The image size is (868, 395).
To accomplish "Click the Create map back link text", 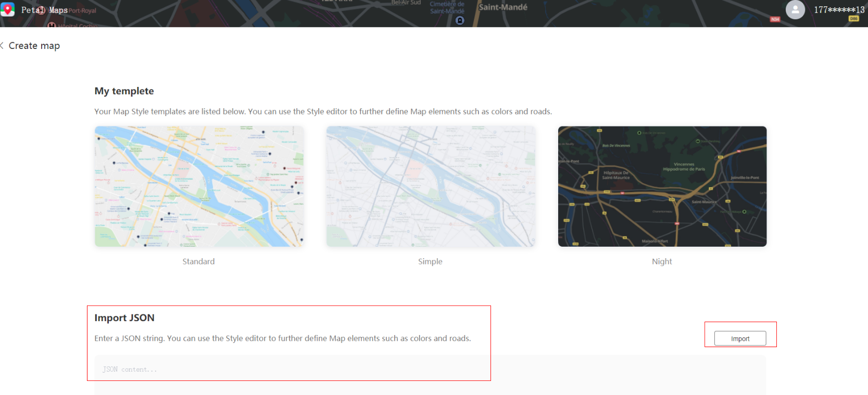I will pos(34,46).
